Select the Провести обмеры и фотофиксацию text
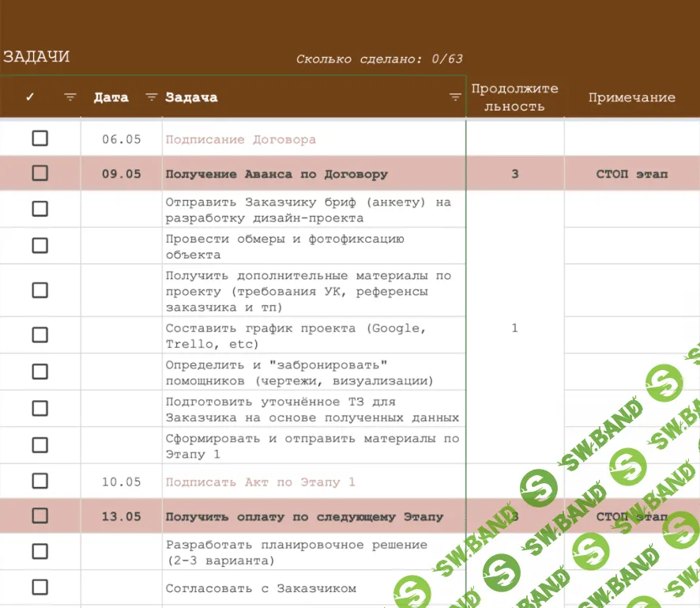700x608 pixels. click(285, 247)
